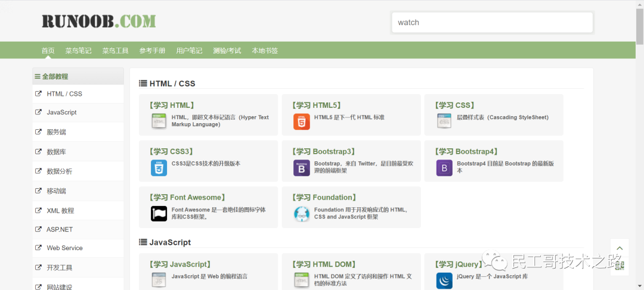Click the RUNOOB.COM site logo

pyautogui.click(x=98, y=21)
